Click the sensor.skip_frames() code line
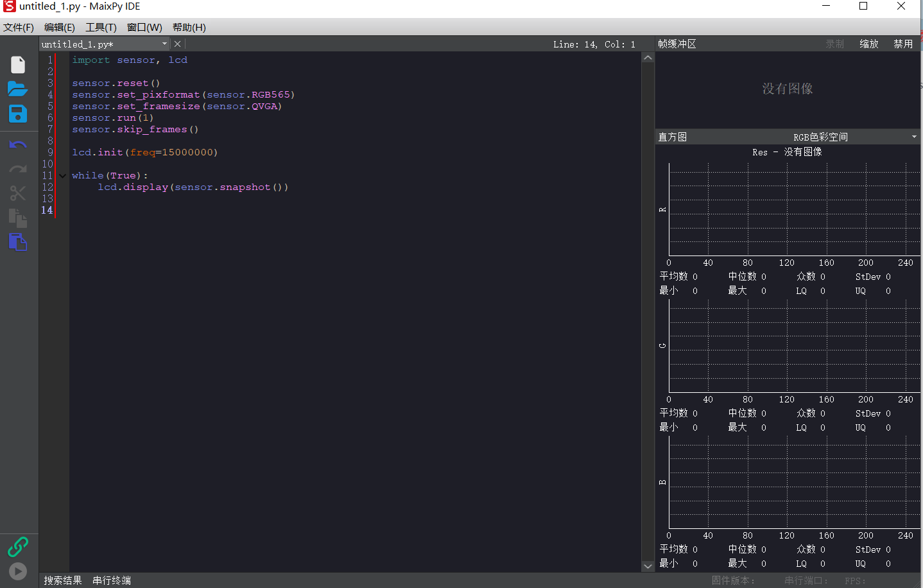Viewport: 923px width, 588px height. (135, 130)
